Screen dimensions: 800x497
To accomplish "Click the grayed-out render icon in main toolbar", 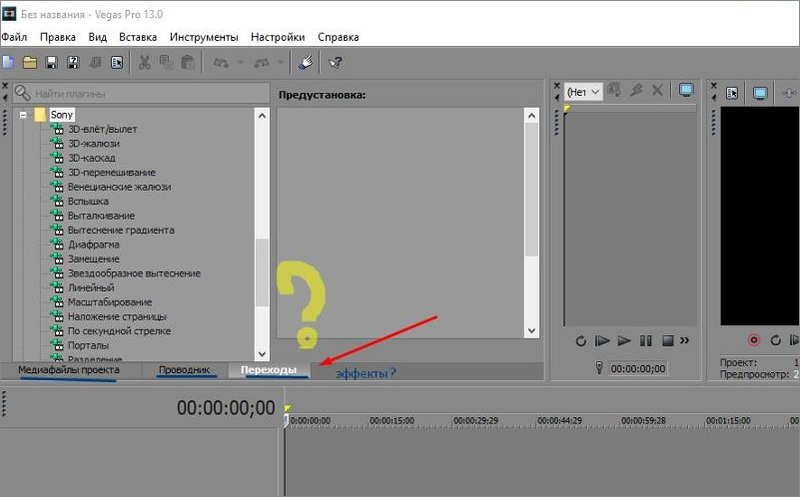I will [x=95, y=62].
